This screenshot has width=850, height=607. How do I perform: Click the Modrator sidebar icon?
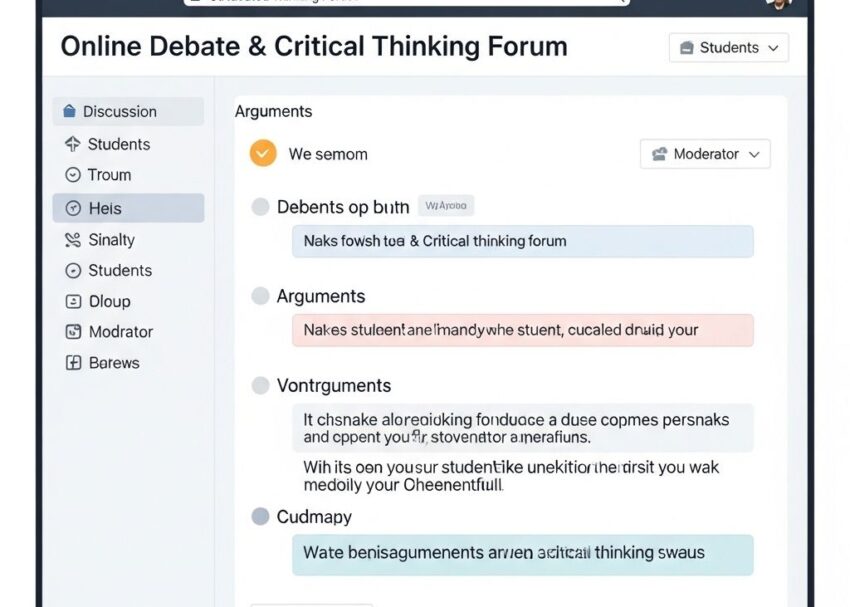pyautogui.click(x=72, y=332)
